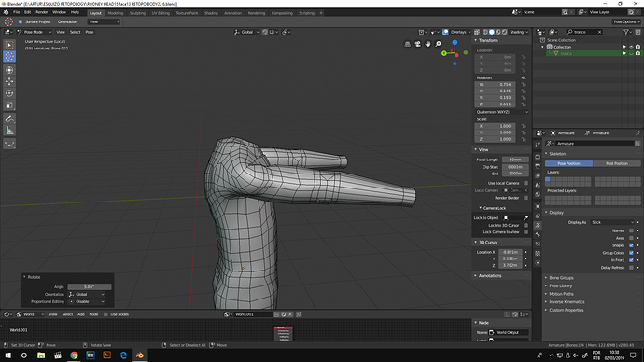Open the Bone Constraints properties tab

pyautogui.click(x=538, y=244)
